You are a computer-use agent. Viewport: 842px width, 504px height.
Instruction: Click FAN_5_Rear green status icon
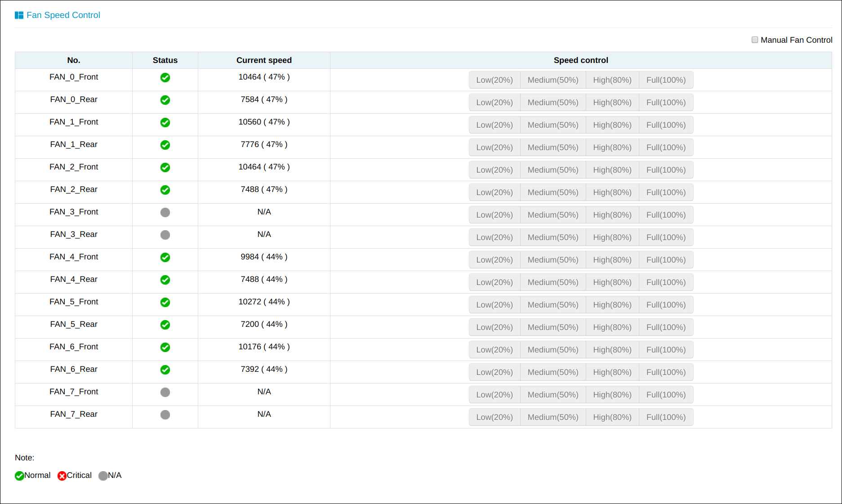click(165, 325)
